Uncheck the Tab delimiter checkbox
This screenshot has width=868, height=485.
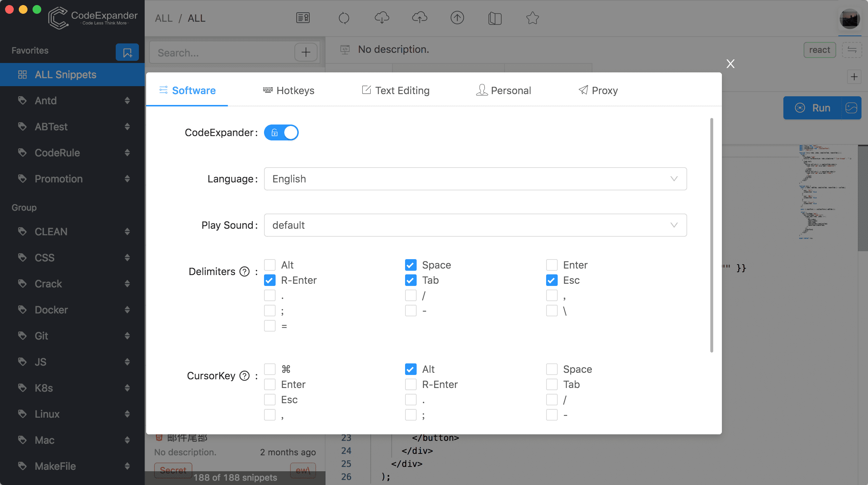pyautogui.click(x=411, y=280)
